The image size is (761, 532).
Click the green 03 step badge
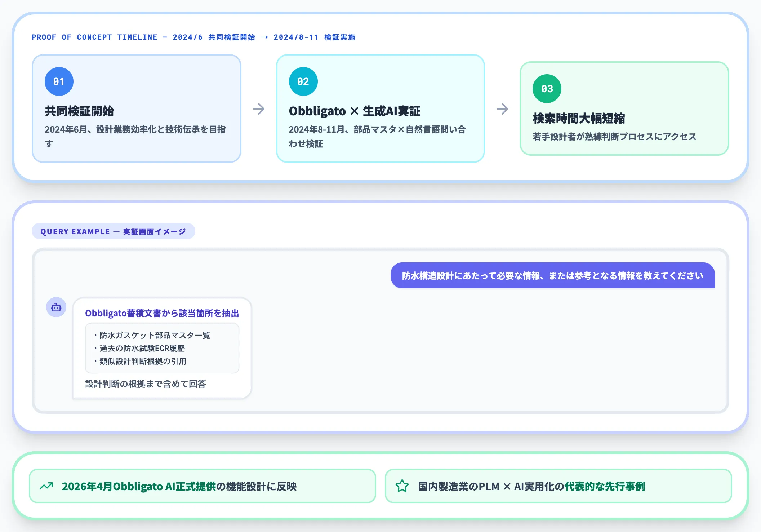547,89
